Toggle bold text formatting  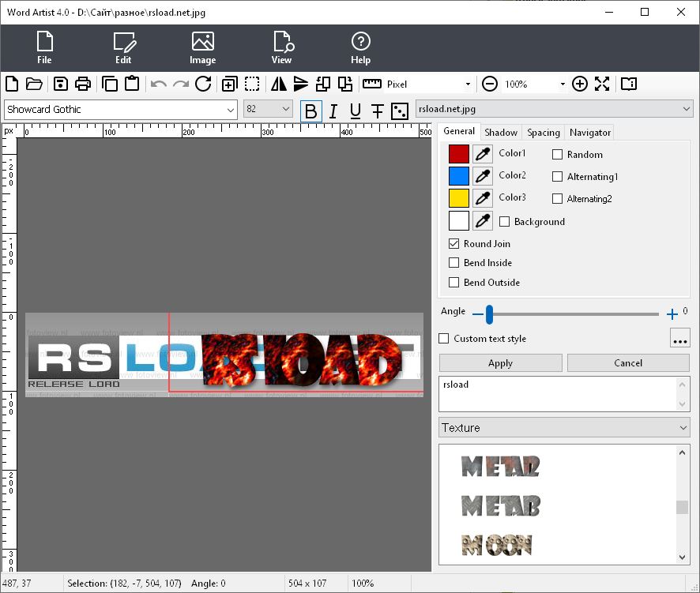[x=311, y=111]
